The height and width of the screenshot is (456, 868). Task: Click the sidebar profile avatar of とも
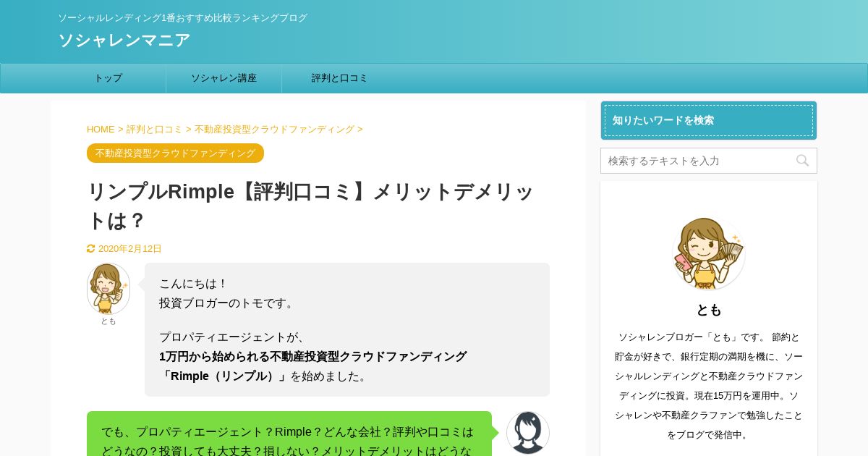coord(709,253)
